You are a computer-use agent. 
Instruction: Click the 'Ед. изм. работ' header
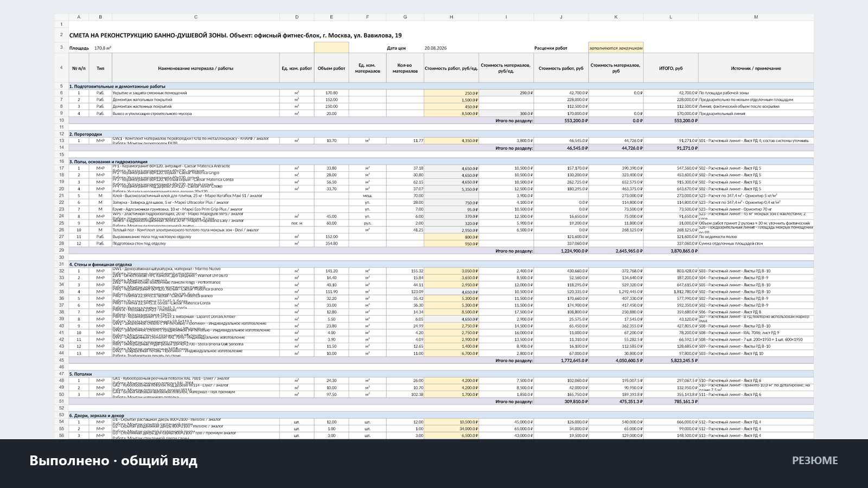297,68
